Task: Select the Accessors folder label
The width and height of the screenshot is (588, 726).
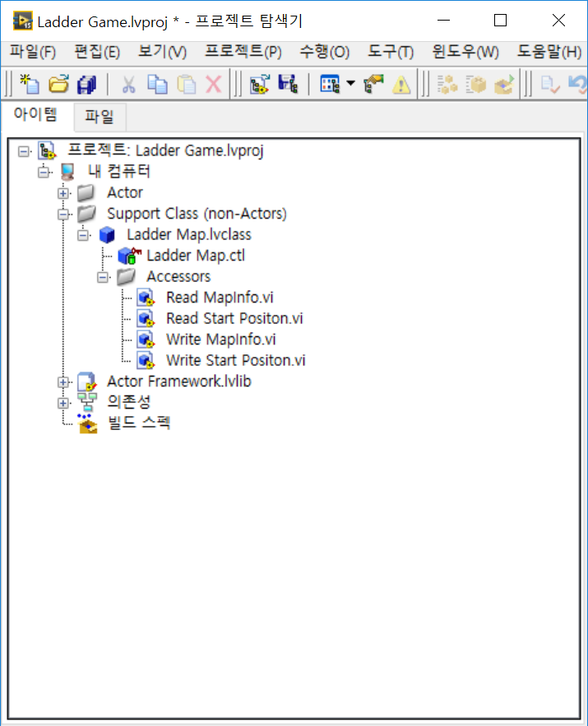Action: click(178, 276)
